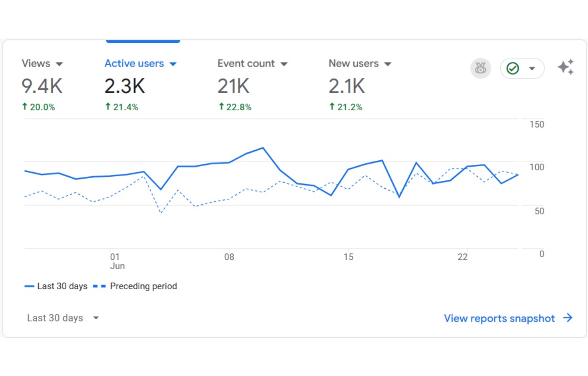Screen dimensions: 588x376
Task: Open the New users dropdown arrow
Action: pos(388,64)
